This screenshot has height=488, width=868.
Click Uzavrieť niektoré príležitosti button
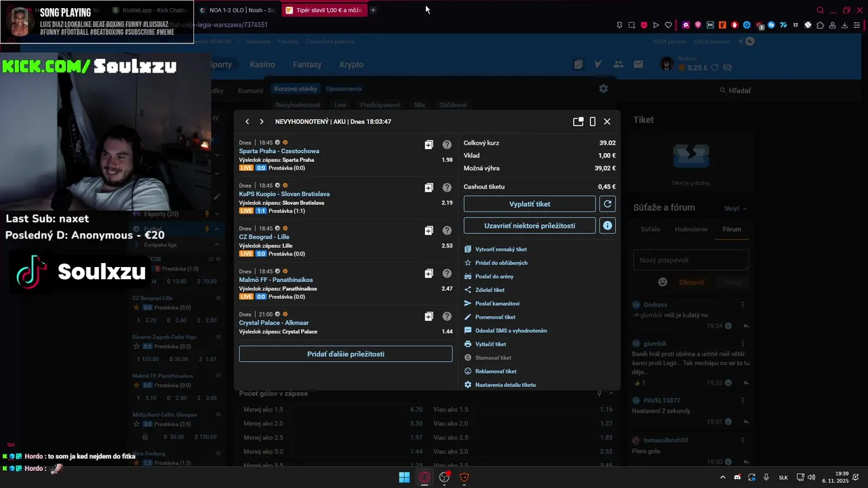tap(530, 226)
